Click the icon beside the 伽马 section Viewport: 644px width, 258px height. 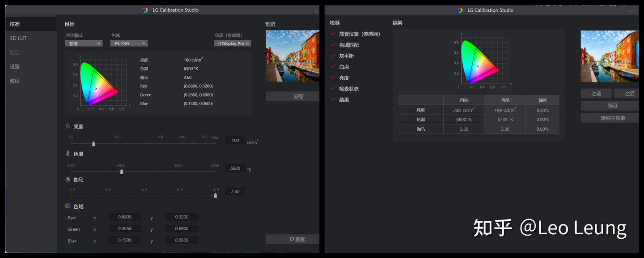coord(68,180)
